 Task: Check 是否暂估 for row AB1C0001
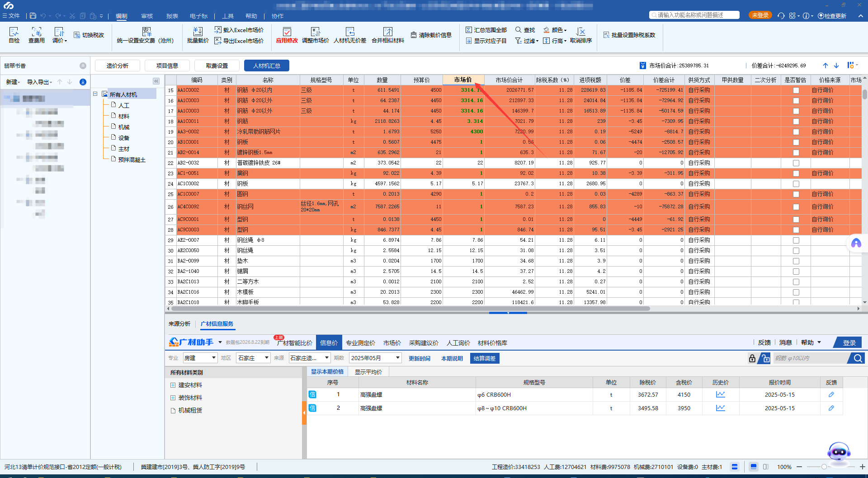pyautogui.click(x=796, y=142)
